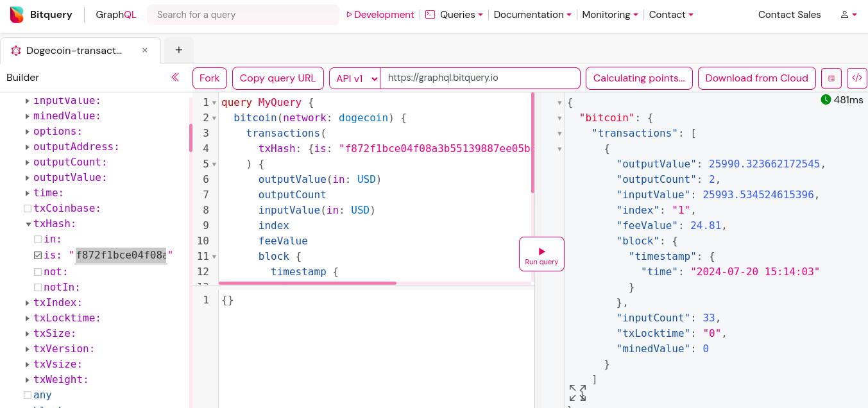Expand the txIndex argument
Screen dimensions: 868x408
tap(28, 303)
